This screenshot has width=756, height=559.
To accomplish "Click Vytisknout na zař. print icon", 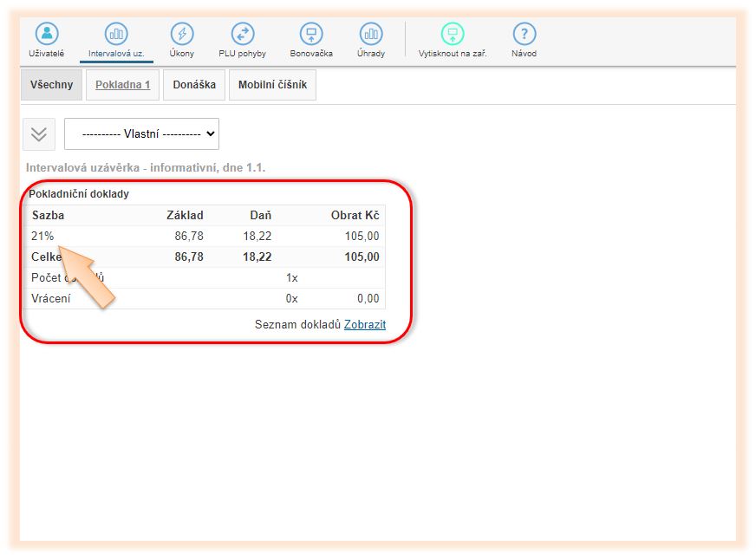I will coord(453,35).
